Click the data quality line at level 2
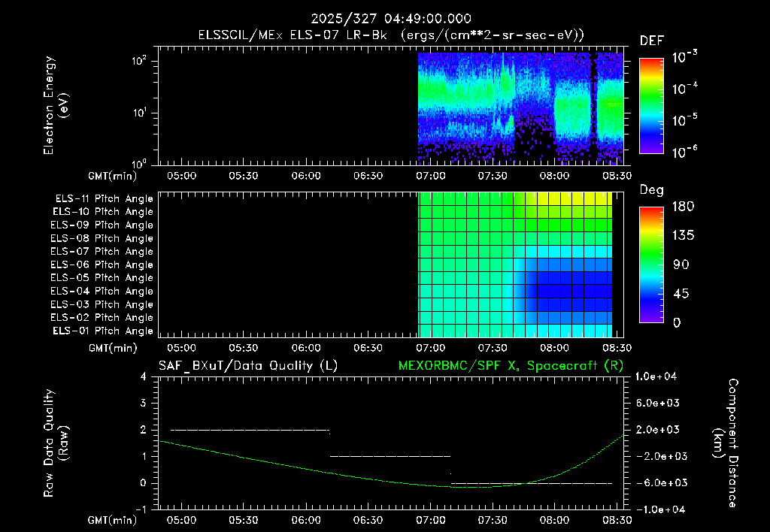Image resolution: width=770 pixels, height=532 pixels. click(x=250, y=431)
